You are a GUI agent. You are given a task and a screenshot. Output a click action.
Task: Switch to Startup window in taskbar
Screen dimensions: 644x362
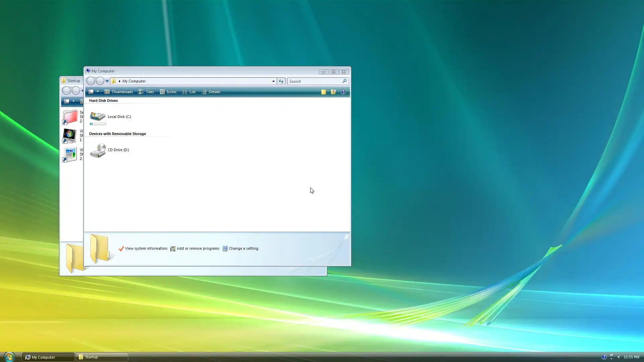point(102,357)
